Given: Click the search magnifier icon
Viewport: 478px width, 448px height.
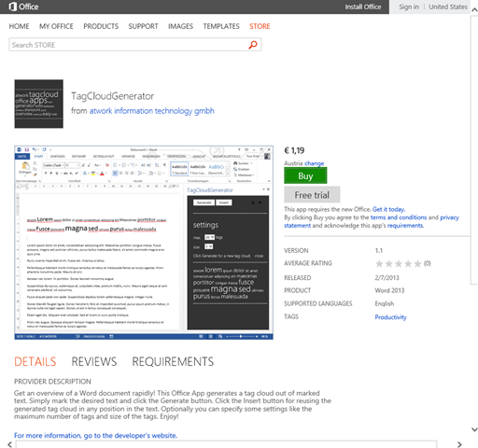Looking at the screenshot, I should click(253, 45).
